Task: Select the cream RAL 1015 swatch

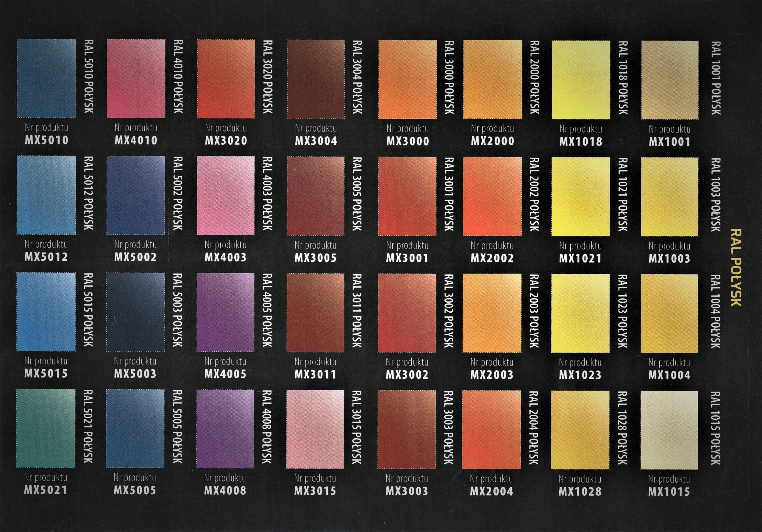Action: point(669,430)
